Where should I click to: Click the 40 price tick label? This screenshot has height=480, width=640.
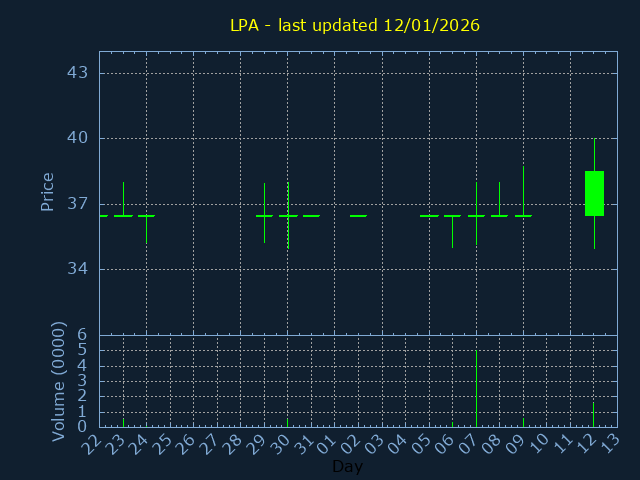78,138
